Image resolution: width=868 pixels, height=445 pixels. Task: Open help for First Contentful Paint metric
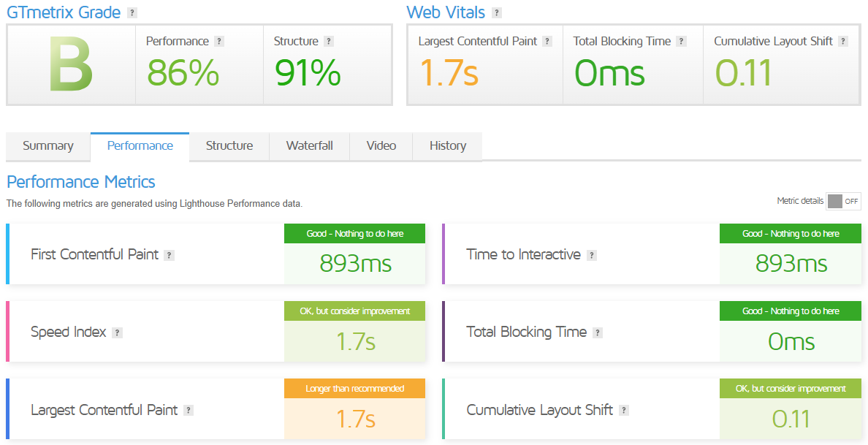[x=170, y=255]
